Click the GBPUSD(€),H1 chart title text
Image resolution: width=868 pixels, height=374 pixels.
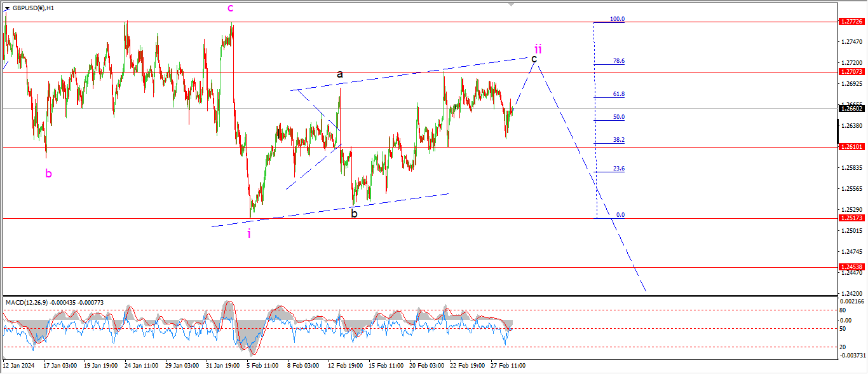pyautogui.click(x=33, y=8)
